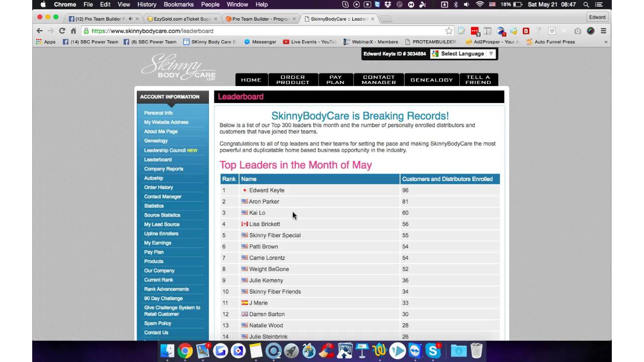Open the Notification Center icon
Image resolution: width=644 pixels, height=362 pixels.
(599, 5)
